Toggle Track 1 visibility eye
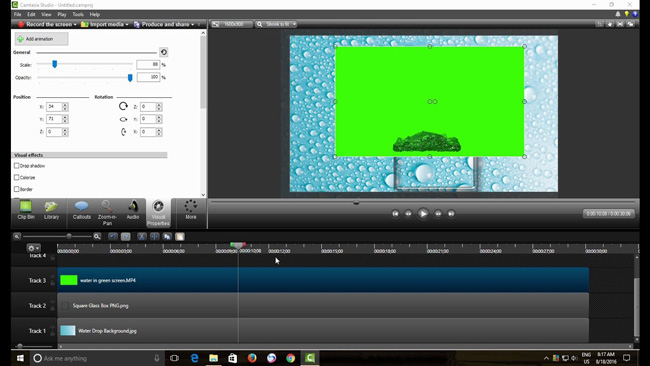Screen dimensions: 650x366 click(x=53, y=327)
